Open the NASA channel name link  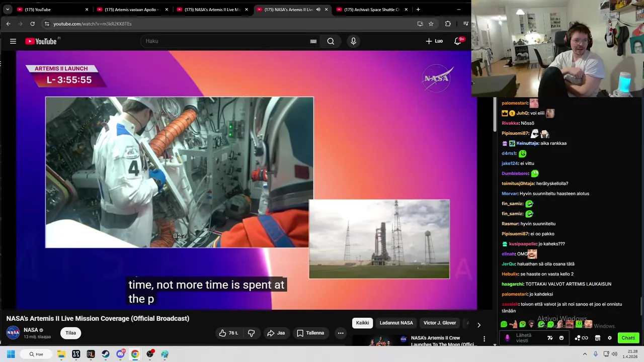point(31,330)
